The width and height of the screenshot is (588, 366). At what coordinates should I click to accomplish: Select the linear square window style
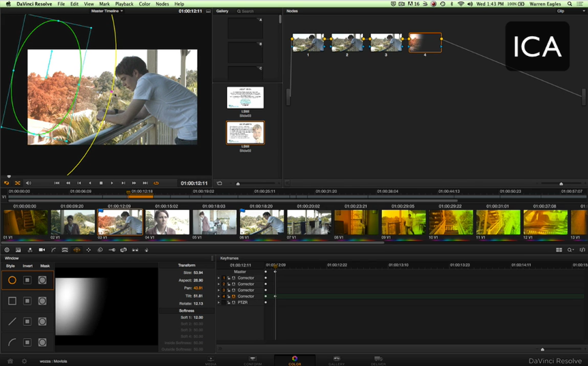click(12, 301)
